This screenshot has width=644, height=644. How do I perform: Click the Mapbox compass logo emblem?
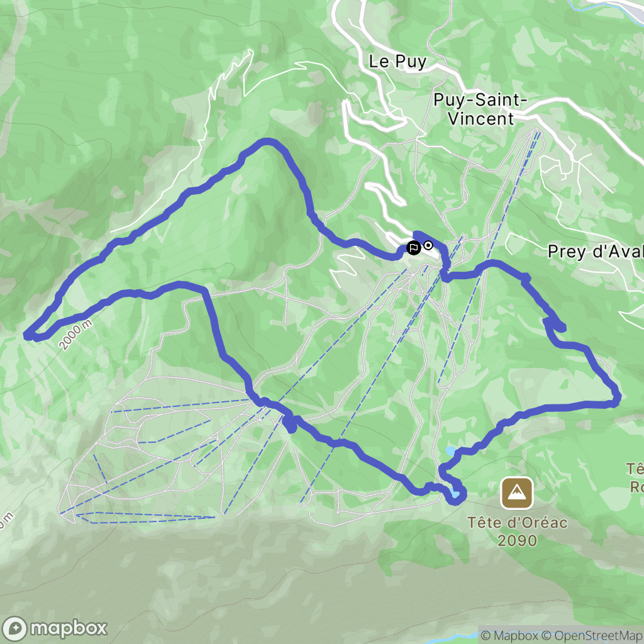(x=14, y=629)
